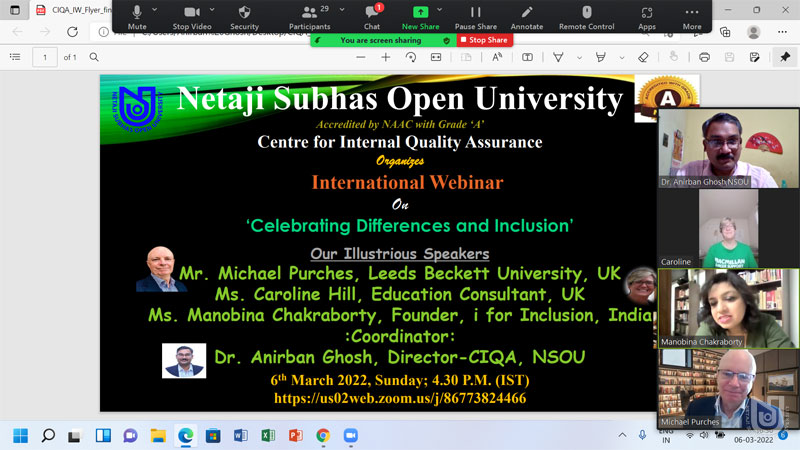This screenshot has width=800, height=450.
Task: Click the Fit to width icon
Action: tap(436, 57)
